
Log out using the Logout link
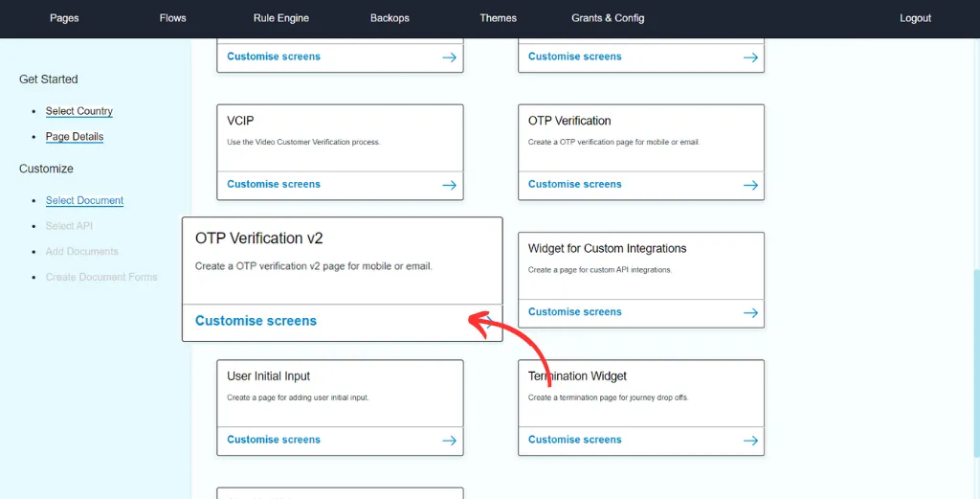915,18
